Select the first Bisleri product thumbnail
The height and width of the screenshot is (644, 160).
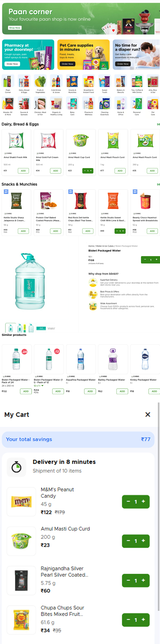11,328
